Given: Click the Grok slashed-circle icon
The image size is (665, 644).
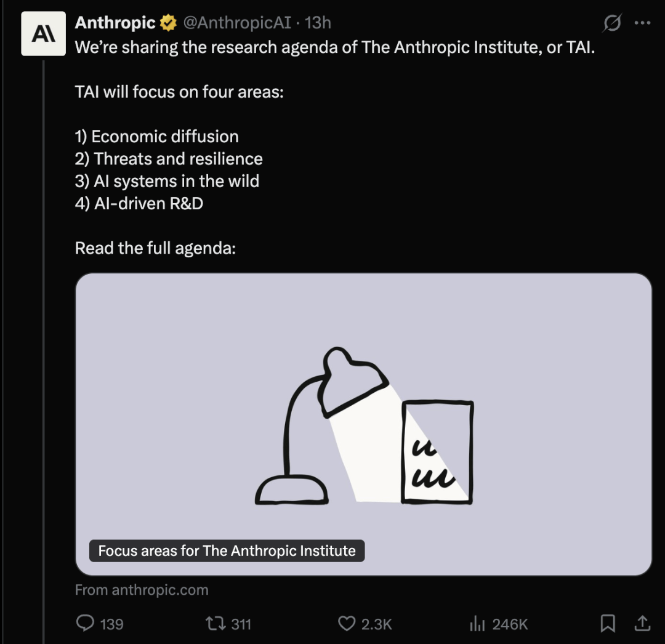Looking at the screenshot, I should [x=612, y=23].
